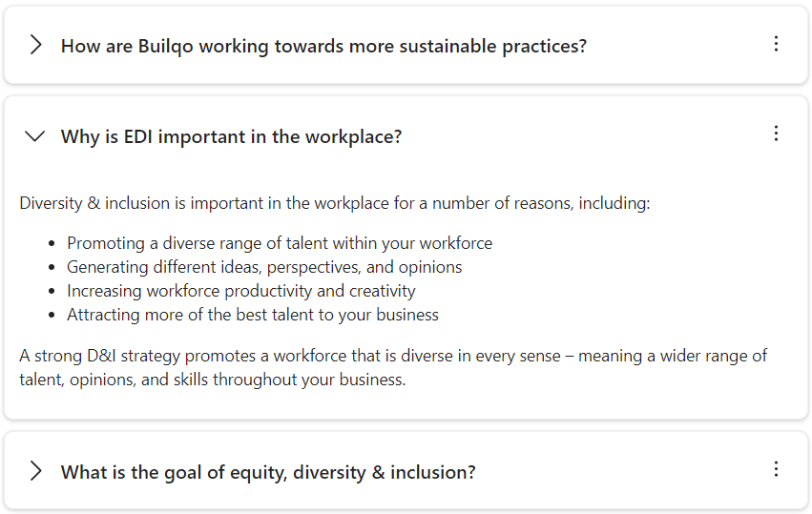Expand the equity, diversity & inclusion goal question

click(35, 471)
